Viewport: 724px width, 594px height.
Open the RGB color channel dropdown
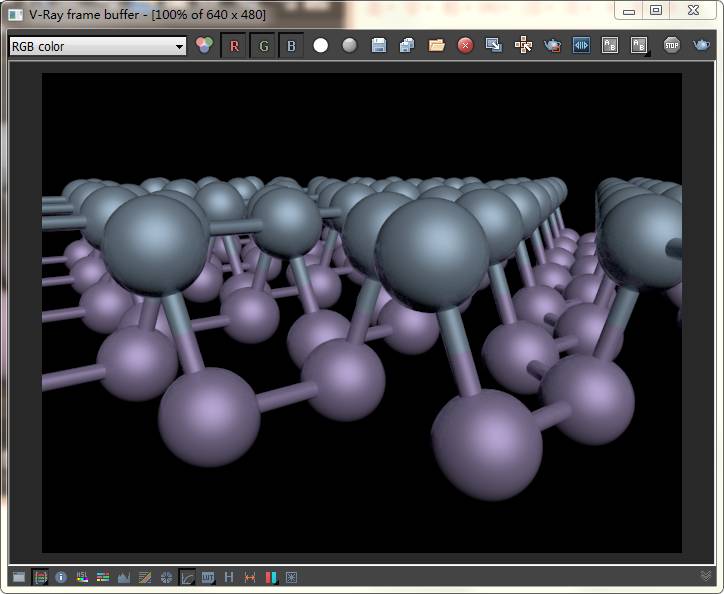pos(97,46)
